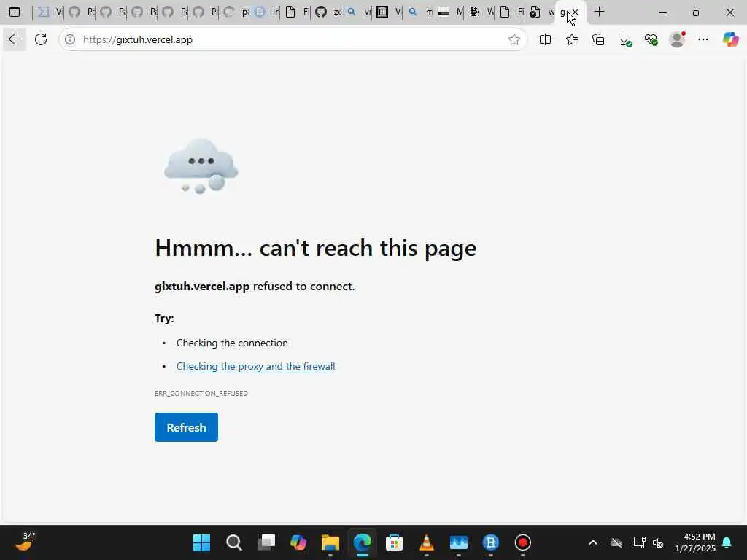Open 'Checking the proxy and the firewall' link
Screen dimensions: 747x560
(256, 366)
